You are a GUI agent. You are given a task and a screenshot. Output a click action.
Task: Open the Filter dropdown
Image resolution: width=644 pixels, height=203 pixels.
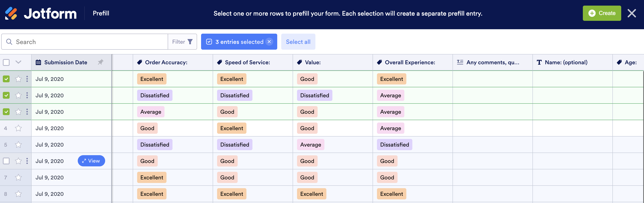182,42
